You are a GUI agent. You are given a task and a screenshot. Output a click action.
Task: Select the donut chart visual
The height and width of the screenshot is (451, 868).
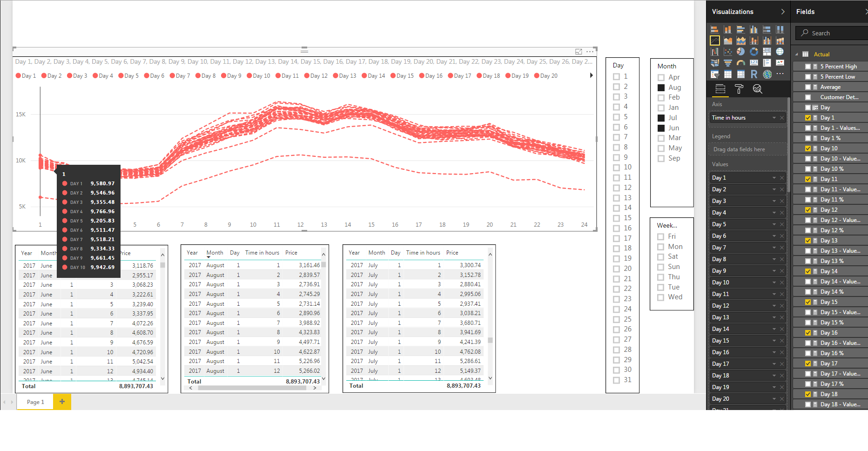pos(754,52)
